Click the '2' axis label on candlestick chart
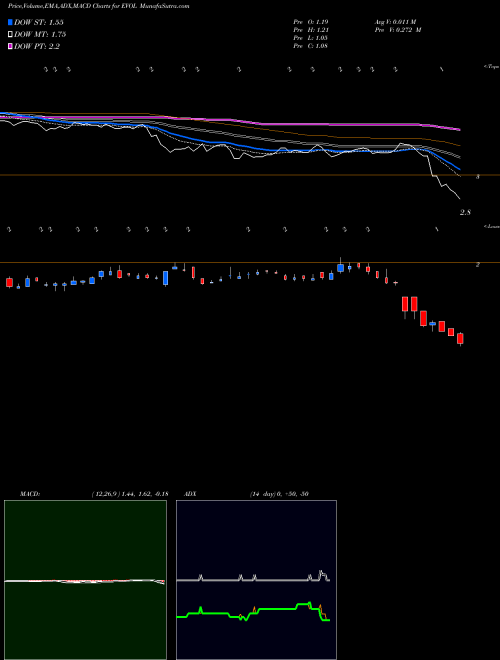500x660 pixels. click(478, 264)
